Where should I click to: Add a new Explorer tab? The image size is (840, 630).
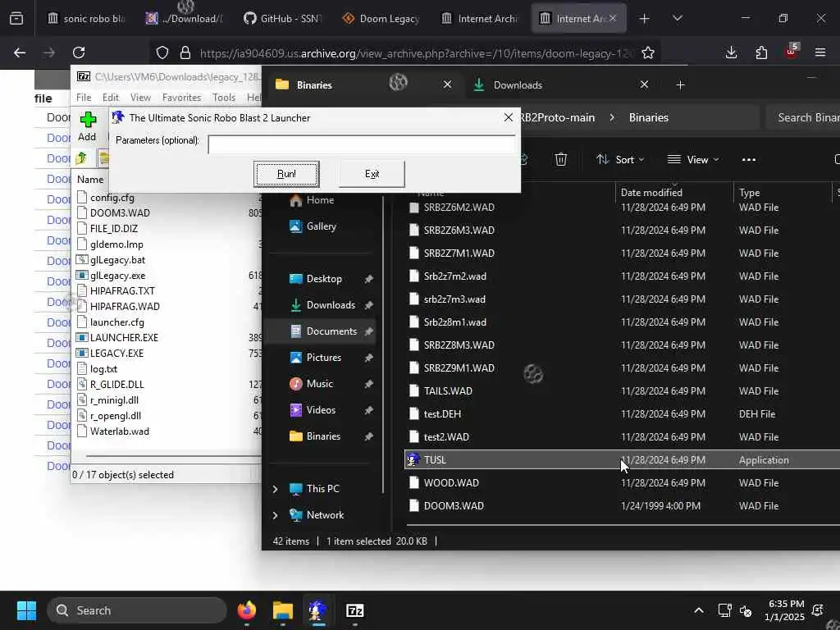680,84
